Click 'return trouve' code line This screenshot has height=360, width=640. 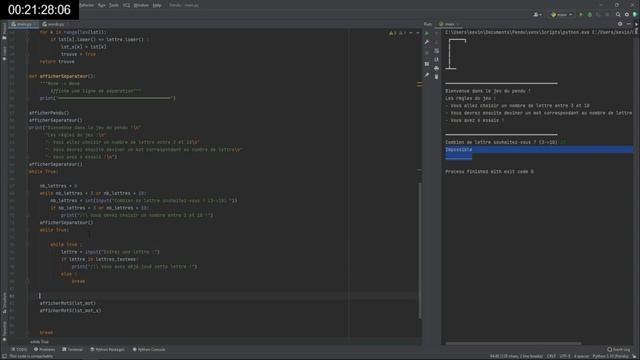(57, 62)
